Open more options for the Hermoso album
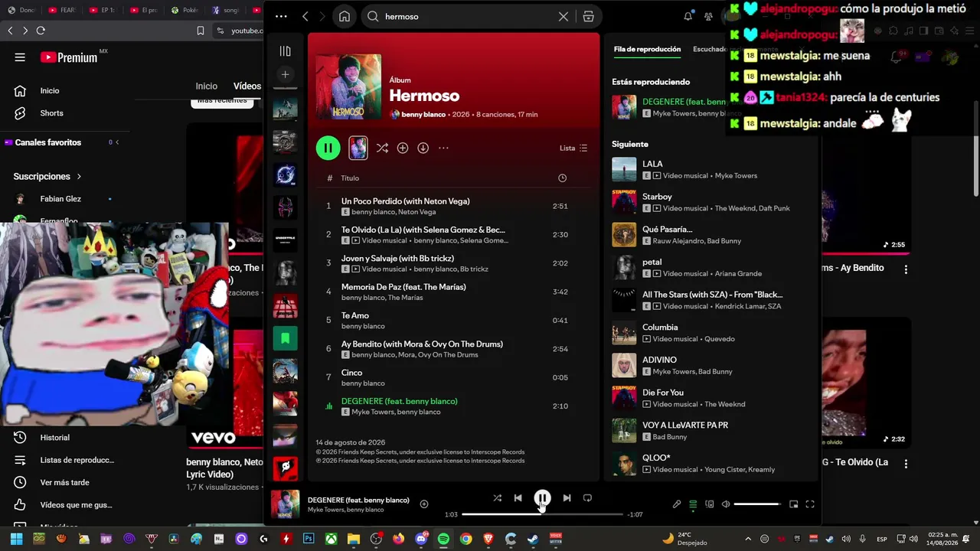The height and width of the screenshot is (551, 980). pyautogui.click(x=443, y=148)
